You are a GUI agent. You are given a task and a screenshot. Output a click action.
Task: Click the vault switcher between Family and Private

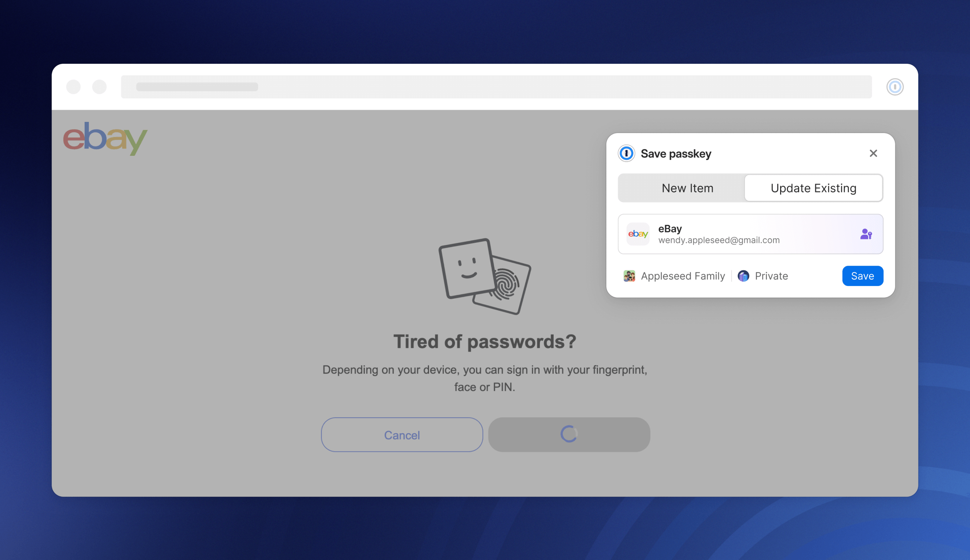click(x=733, y=276)
